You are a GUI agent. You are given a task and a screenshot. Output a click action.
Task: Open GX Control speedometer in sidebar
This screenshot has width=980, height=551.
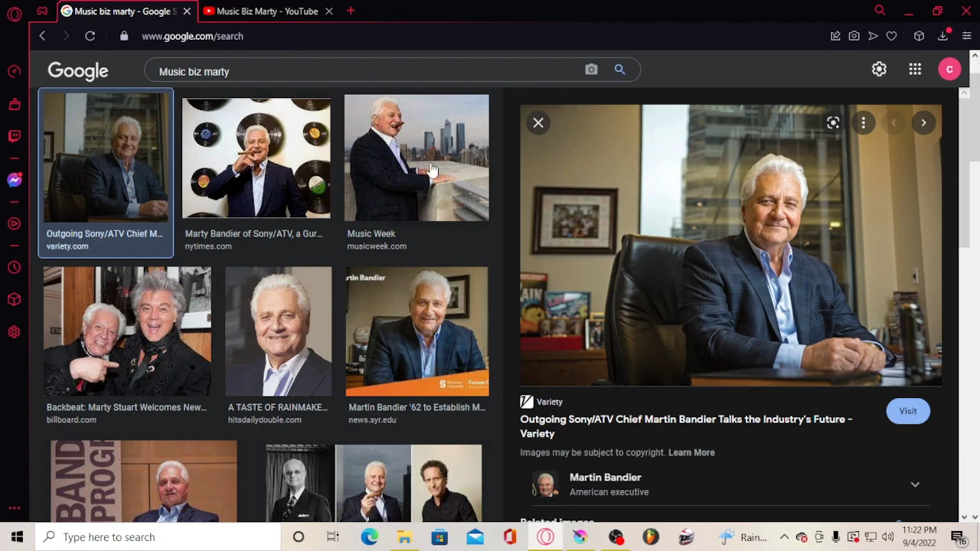pyautogui.click(x=14, y=71)
